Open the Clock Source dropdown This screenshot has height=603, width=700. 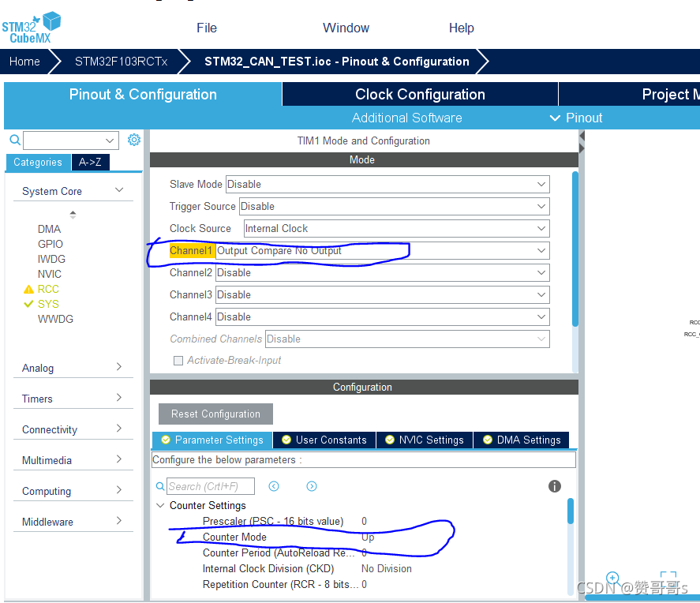click(396, 229)
